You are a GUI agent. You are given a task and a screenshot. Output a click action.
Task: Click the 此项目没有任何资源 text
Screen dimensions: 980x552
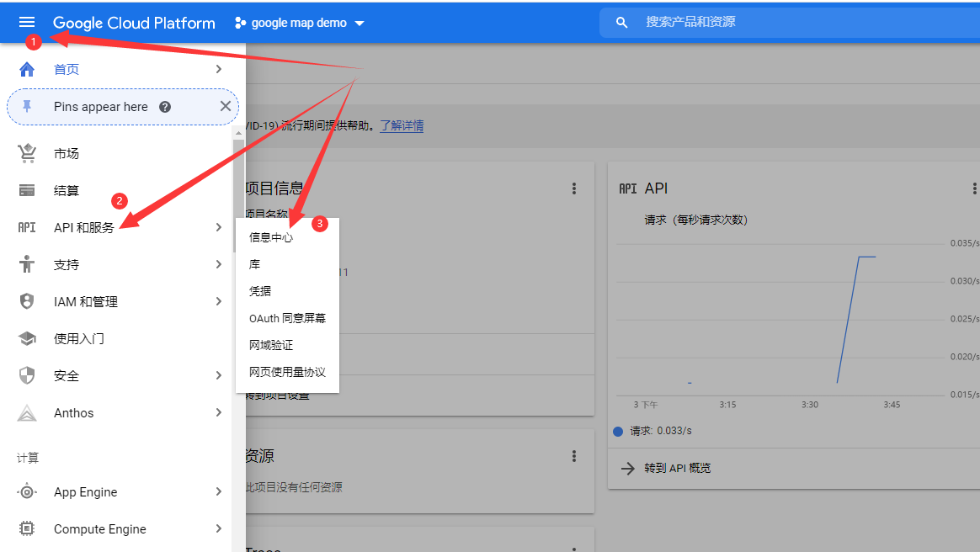pos(294,487)
